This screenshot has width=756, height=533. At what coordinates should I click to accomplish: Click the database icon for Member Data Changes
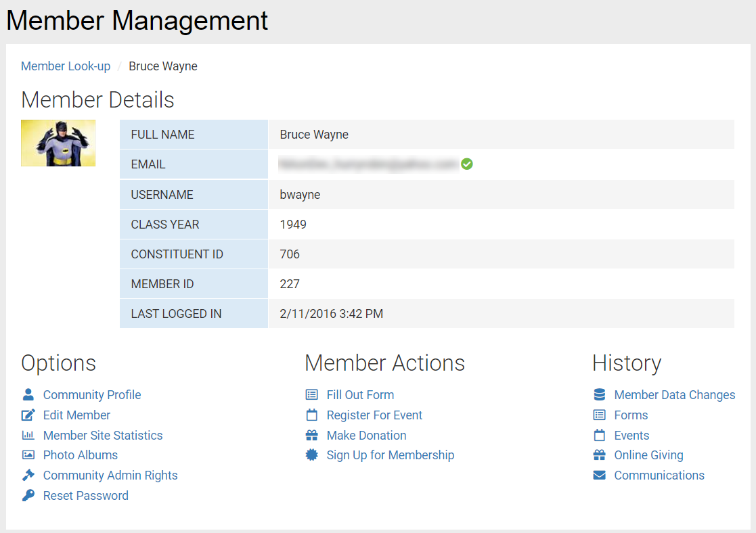tap(598, 394)
